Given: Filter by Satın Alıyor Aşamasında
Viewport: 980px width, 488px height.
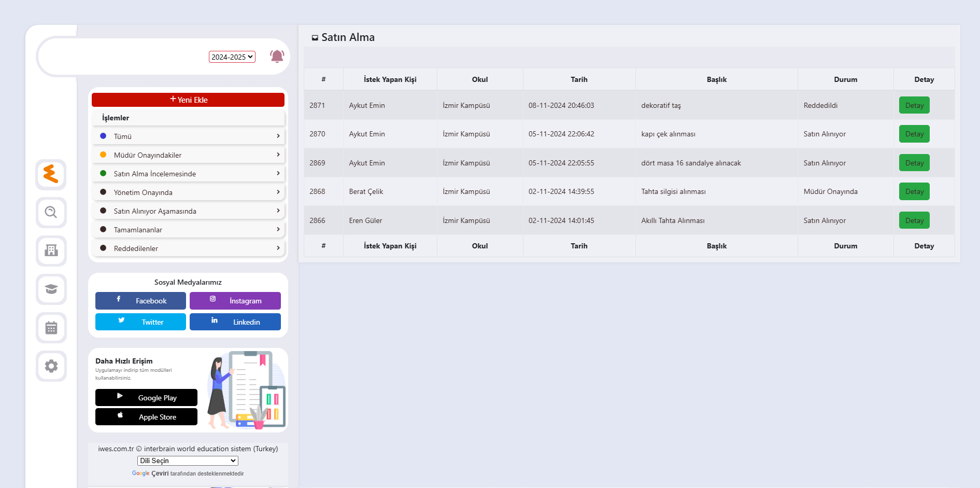Looking at the screenshot, I should pos(188,211).
